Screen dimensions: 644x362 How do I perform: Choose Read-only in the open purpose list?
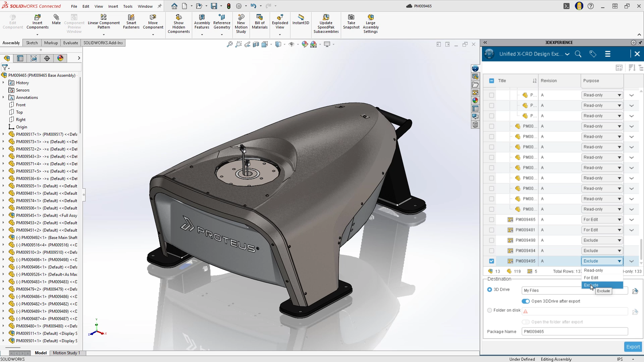593,270
